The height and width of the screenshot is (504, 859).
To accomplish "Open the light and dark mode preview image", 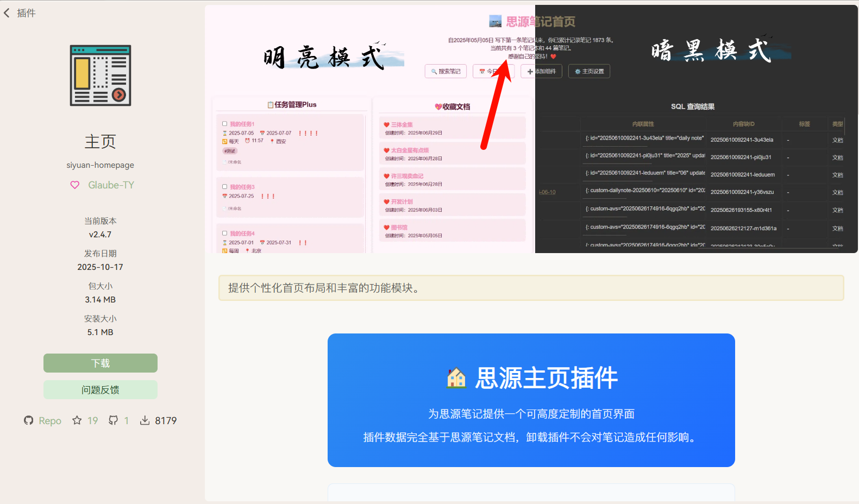I will pyautogui.click(x=531, y=129).
